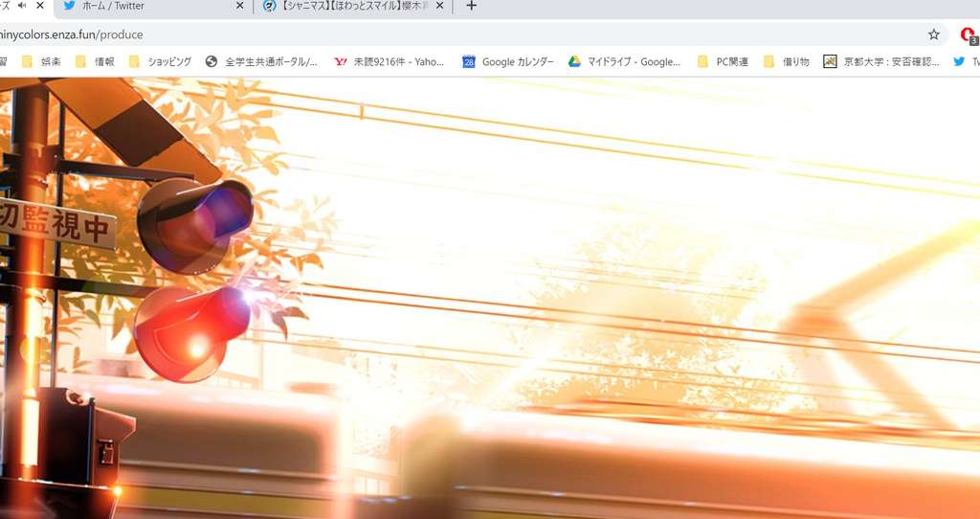
Task: Open the 京都大学:安否確認 bookmark
Action: (x=881, y=61)
